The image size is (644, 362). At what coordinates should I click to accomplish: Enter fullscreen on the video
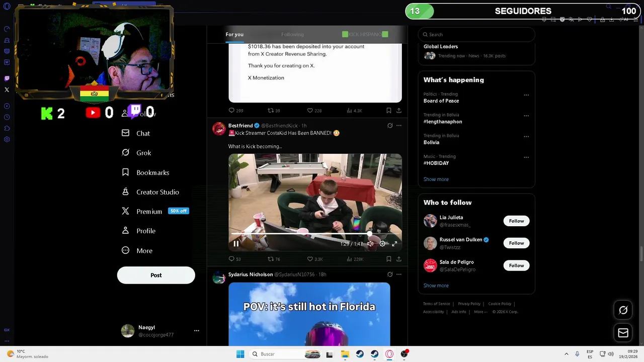[394, 244]
